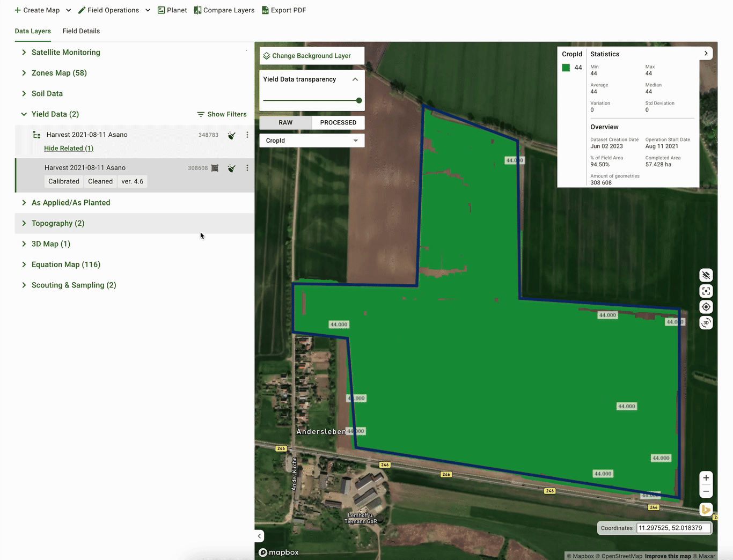Image resolution: width=733 pixels, height=560 pixels.
Task: Click the locate-me target icon on map
Action: pos(706,307)
